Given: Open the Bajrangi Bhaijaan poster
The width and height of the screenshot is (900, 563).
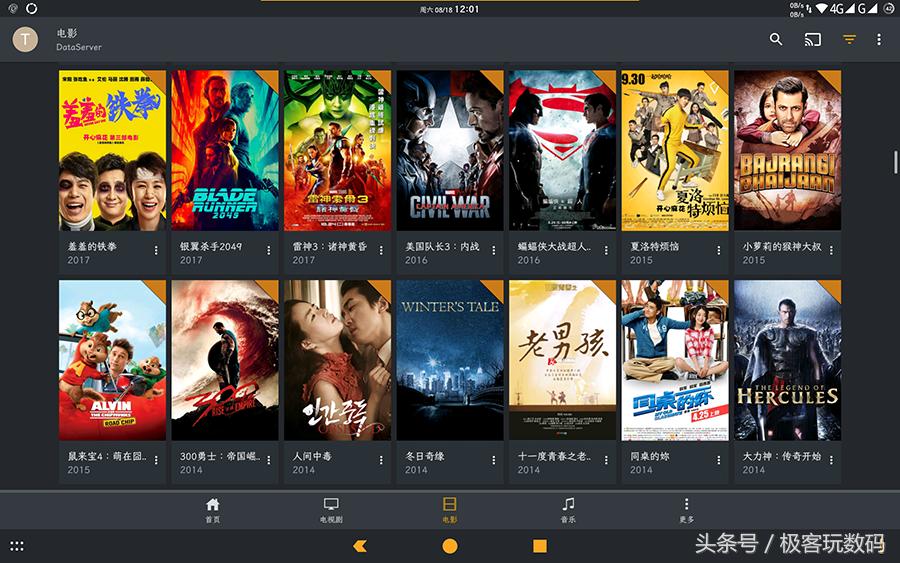Looking at the screenshot, I should pyautogui.click(x=788, y=150).
